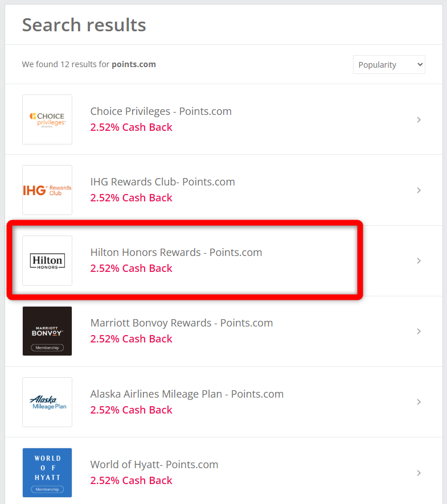This screenshot has height=504, width=447.
Task: Click the Alaska Mileage Plan logo
Action: click(x=47, y=402)
